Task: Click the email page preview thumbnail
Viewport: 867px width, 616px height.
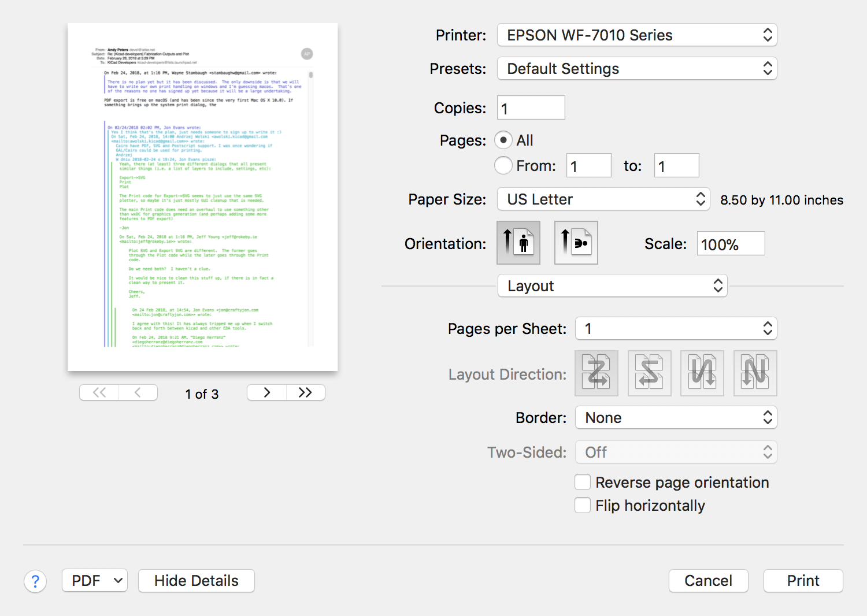Action: [203, 197]
